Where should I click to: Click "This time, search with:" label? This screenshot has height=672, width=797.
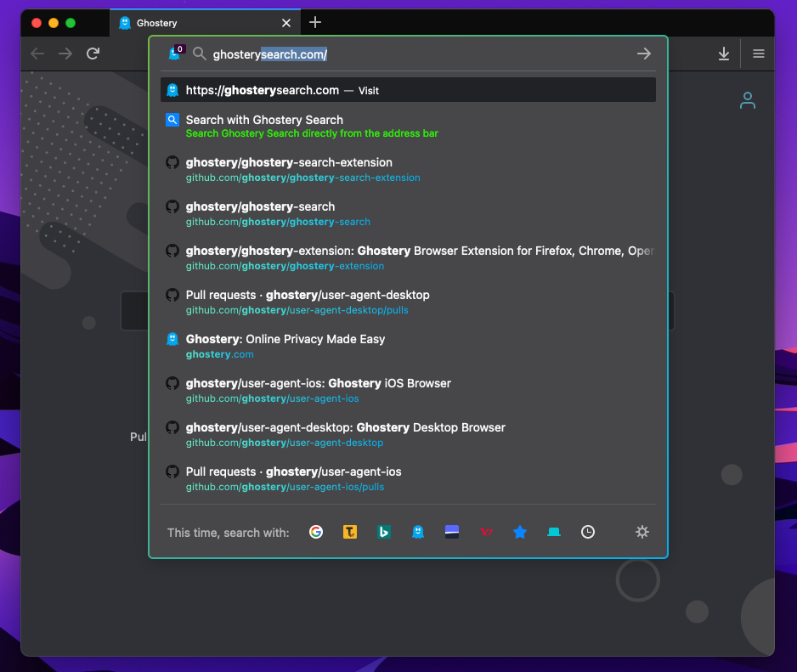pyautogui.click(x=229, y=533)
